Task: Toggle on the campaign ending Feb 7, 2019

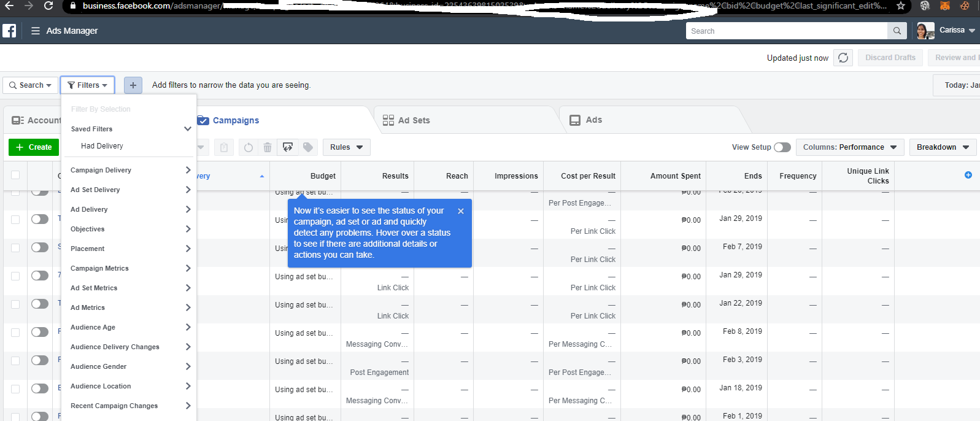Action: 40,247
